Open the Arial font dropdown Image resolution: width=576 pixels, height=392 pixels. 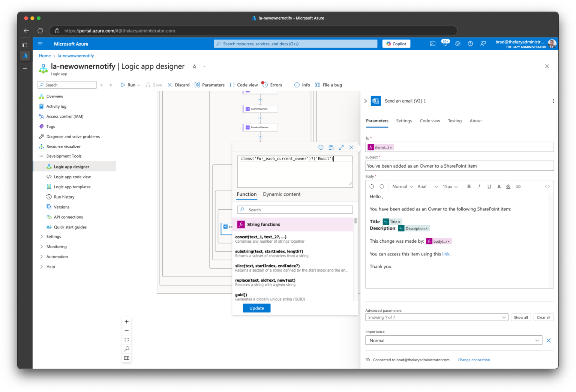[x=428, y=186]
